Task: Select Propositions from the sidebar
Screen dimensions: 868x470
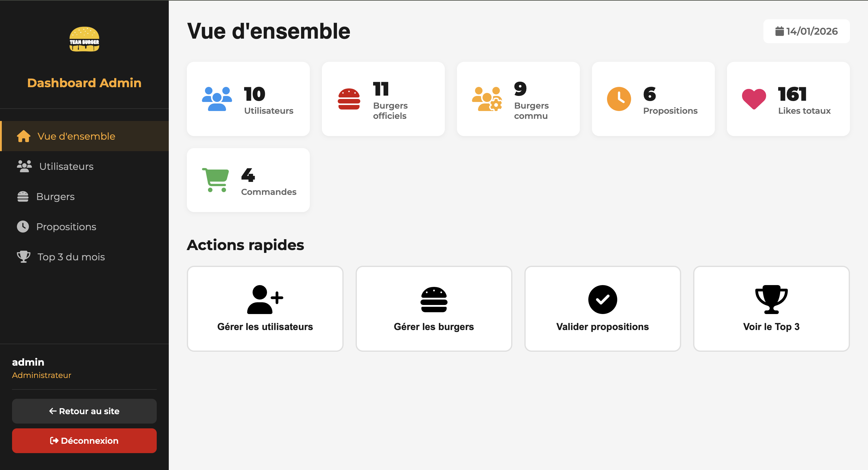Action: point(66,227)
